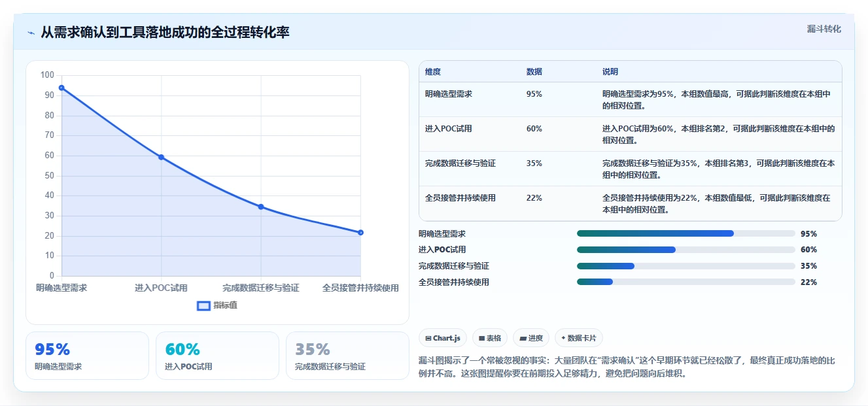
Task: Click the 数据卡片 tag chip
Action: 578,338
